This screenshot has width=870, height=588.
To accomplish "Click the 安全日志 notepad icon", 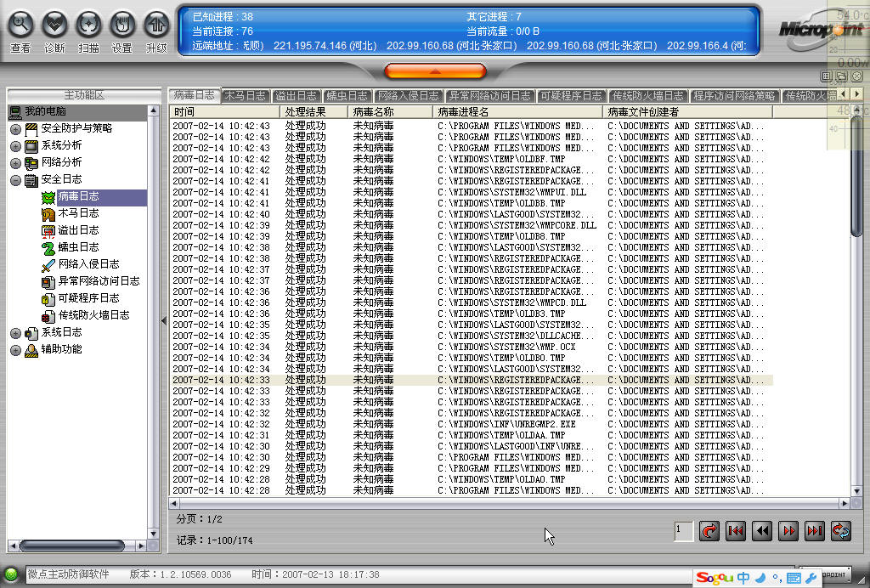I will (x=31, y=180).
